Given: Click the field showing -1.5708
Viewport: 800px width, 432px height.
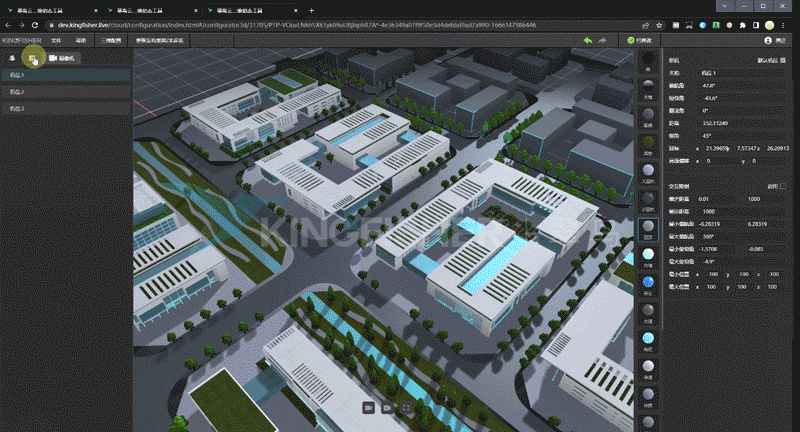Looking at the screenshot, I should coord(719,249).
